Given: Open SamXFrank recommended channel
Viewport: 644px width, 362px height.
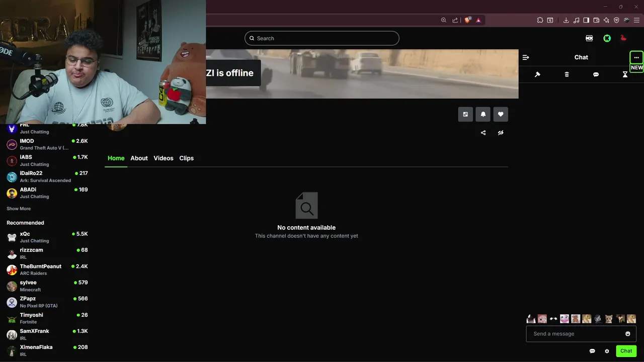Looking at the screenshot, I should click(47, 334).
